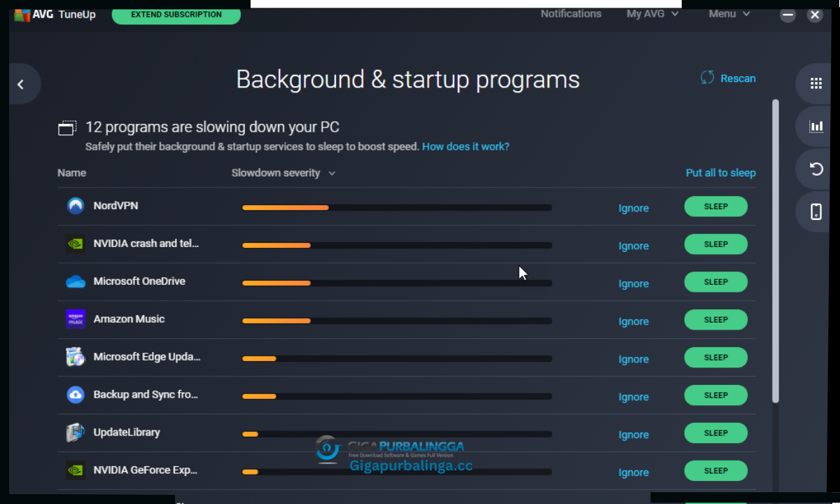Put Microsoft Edge Update to sleep
Viewport: 840px width, 504px height.
(x=715, y=358)
